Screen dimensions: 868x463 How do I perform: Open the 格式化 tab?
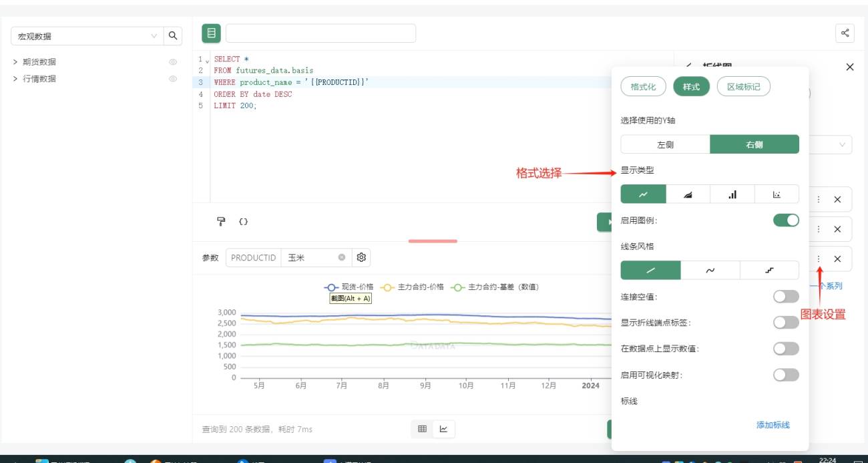click(x=644, y=87)
